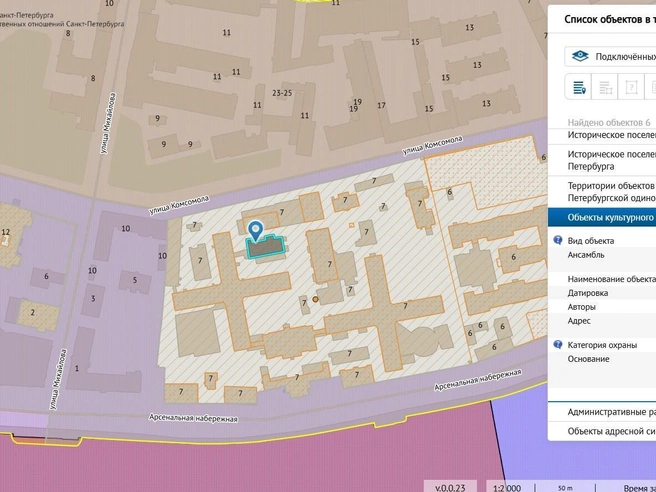Open Объекты адресной системы entry
Image resolution: width=656 pixels, height=492 pixels.
tap(602, 431)
